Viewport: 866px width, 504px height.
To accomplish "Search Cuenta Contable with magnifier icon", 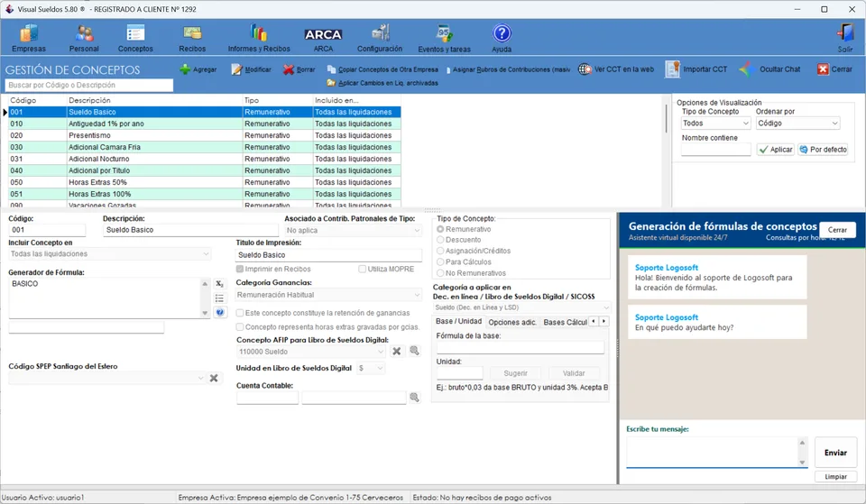I will click(414, 398).
